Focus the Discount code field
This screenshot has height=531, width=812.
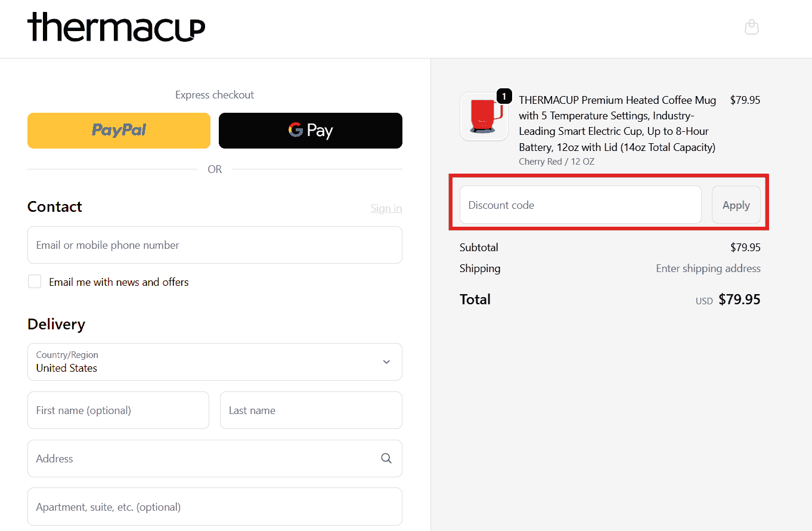point(580,205)
